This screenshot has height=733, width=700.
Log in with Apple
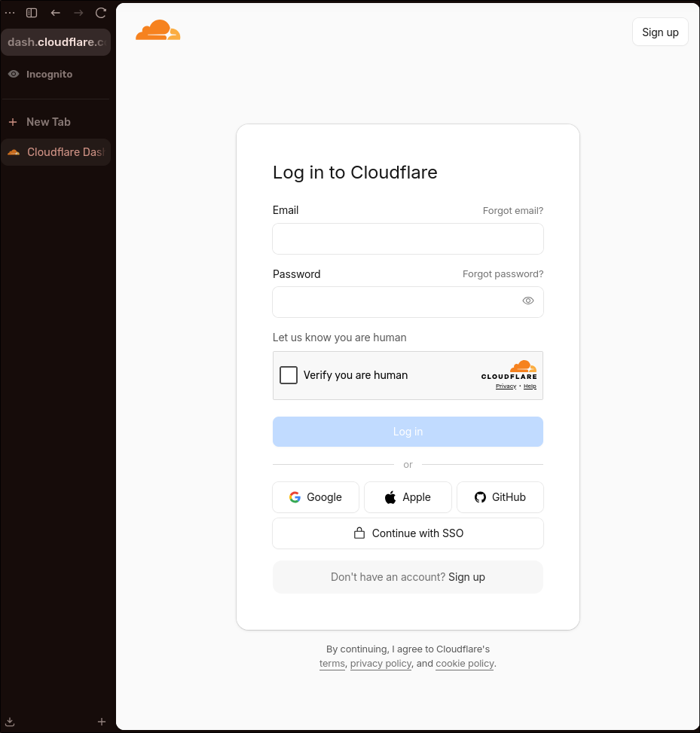[x=408, y=497]
